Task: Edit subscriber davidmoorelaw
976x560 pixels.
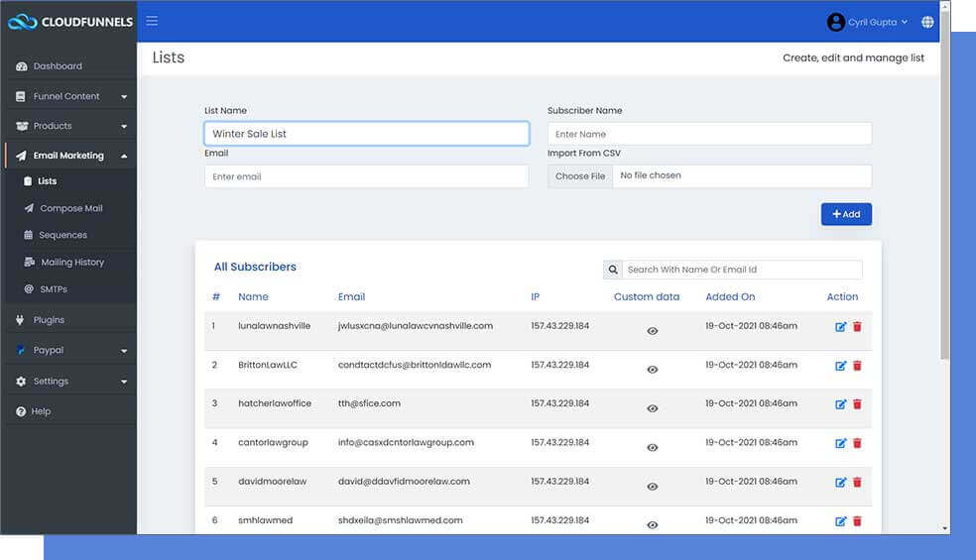Action: [x=840, y=483]
